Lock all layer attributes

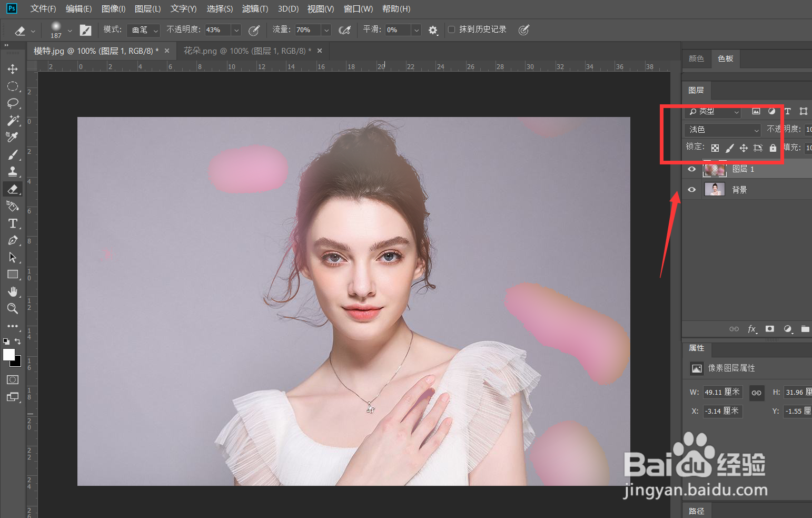(773, 148)
